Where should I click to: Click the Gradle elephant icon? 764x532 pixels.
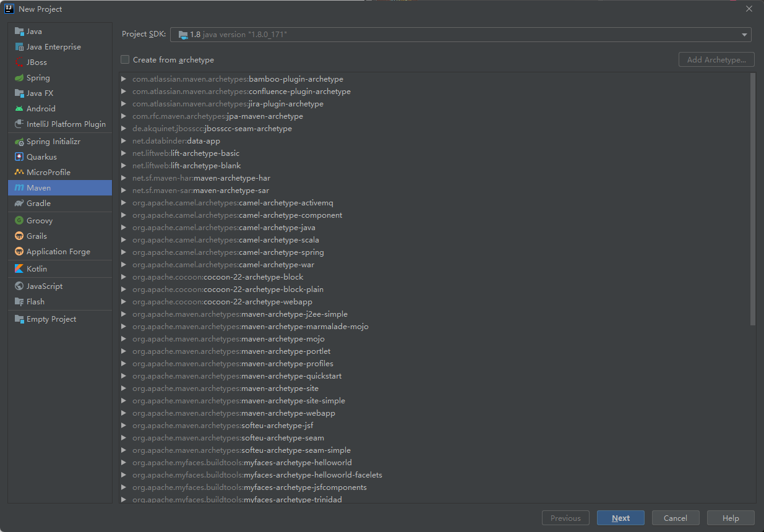19,204
